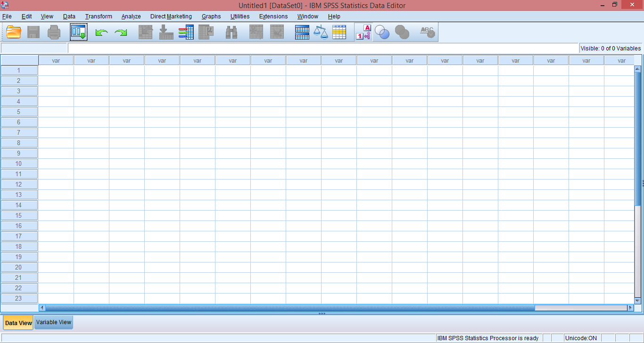Click the cell editor input field above the grid
This screenshot has width=644, height=343.
click(x=323, y=48)
